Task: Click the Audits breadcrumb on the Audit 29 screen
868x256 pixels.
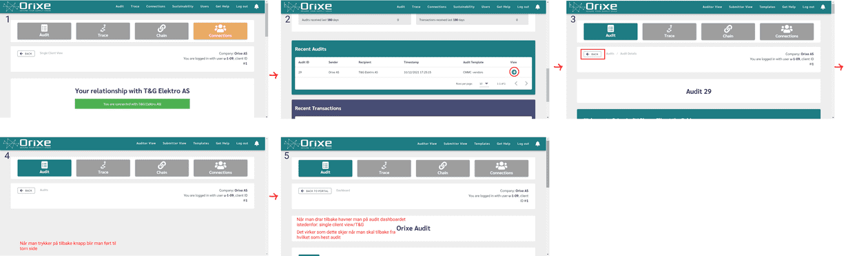Action: 610,53
